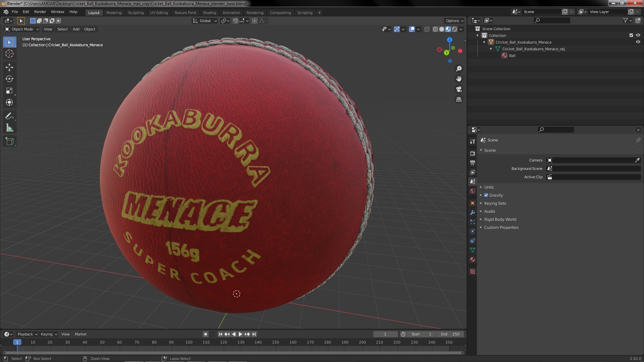
Task: Toggle viewport gizmos button
Action: 397,29
